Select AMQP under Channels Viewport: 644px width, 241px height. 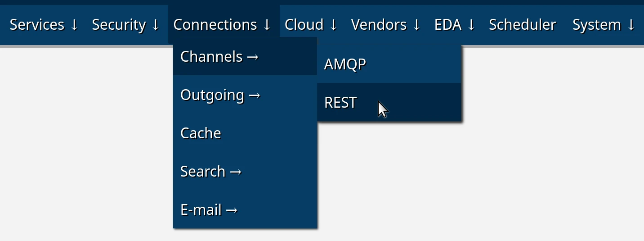click(345, 64)
